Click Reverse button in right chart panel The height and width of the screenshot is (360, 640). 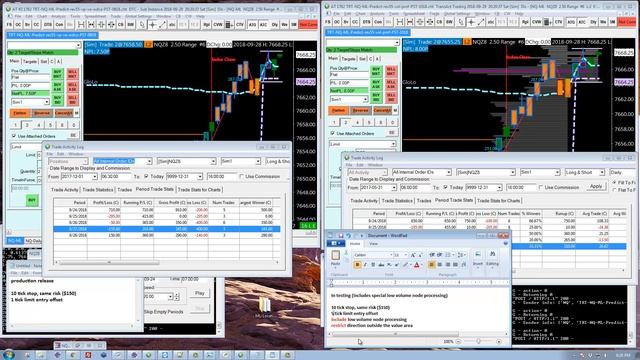(x=360, y=110)
